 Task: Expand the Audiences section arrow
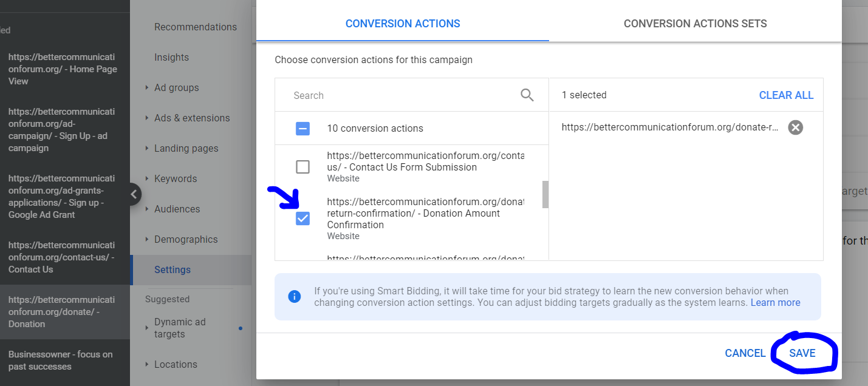click(147, 209)
